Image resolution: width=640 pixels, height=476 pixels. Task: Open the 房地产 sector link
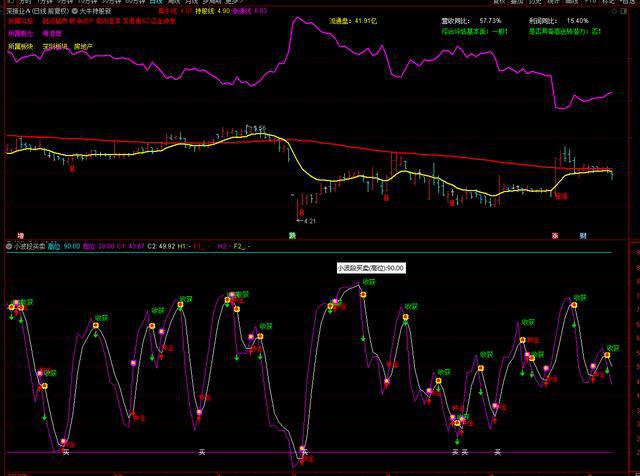coord(86,46)
